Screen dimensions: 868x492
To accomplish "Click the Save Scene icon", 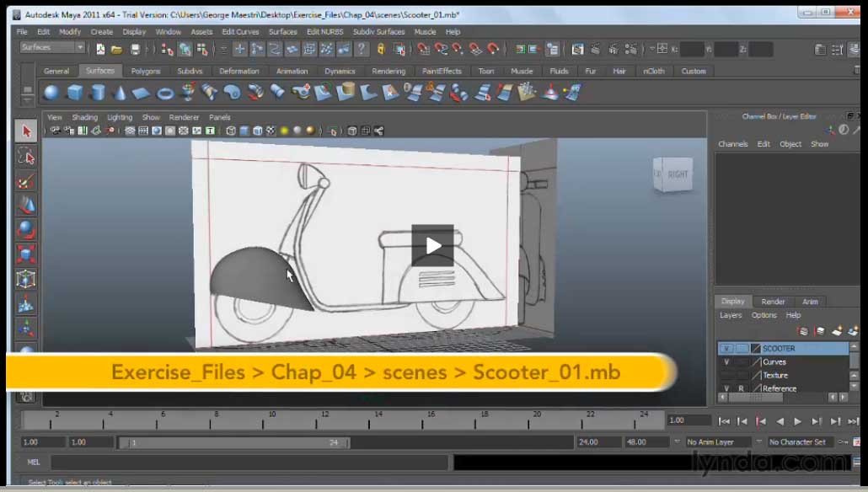I will (x=135, y=50).
